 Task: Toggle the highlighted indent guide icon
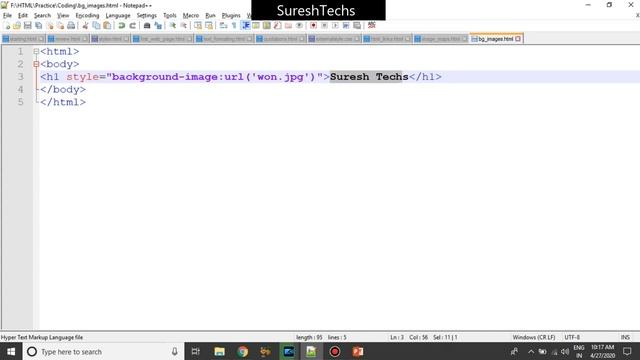point(245,26)
